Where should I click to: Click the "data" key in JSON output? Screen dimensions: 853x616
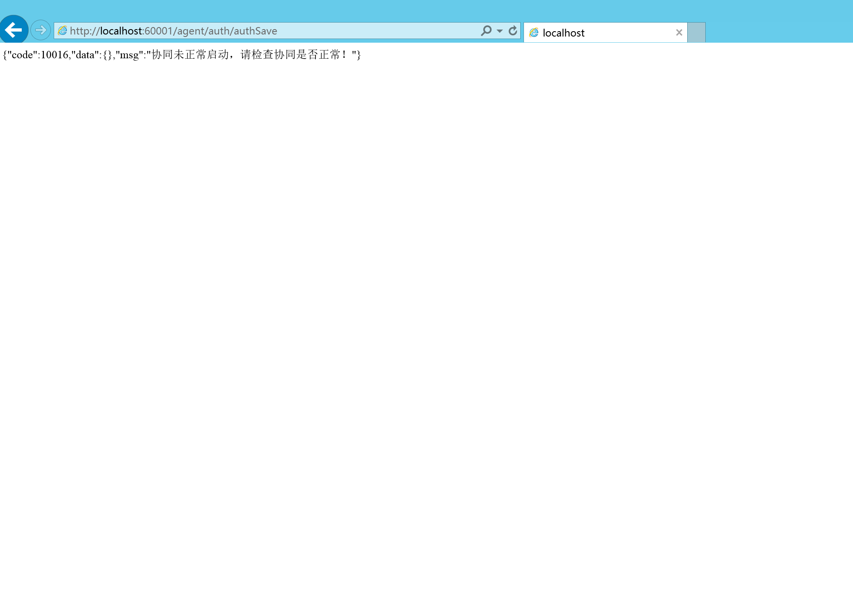(x=85, y=55)
